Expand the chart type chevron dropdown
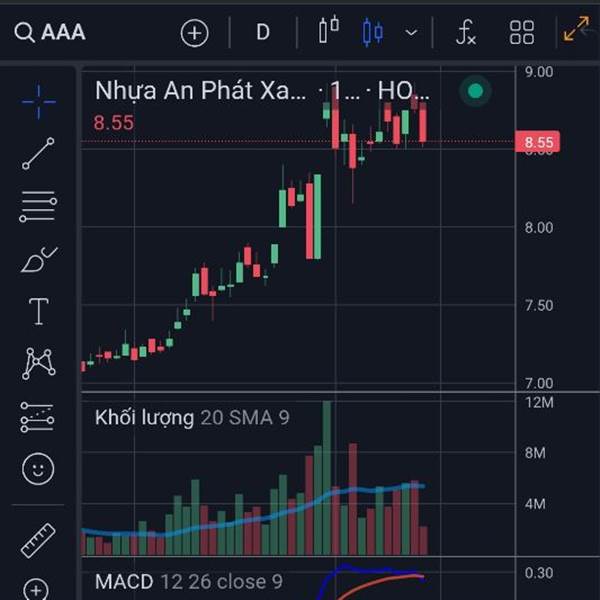 coord(411,33)
